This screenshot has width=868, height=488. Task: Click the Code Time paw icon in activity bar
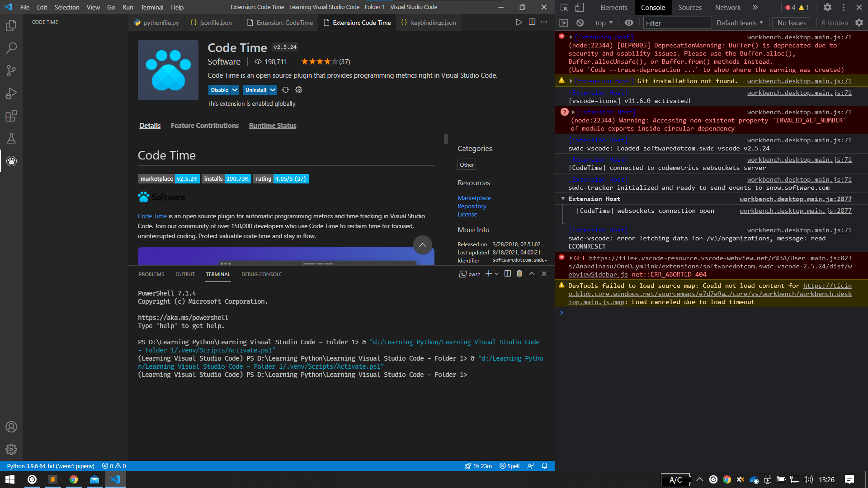point(11,161)
